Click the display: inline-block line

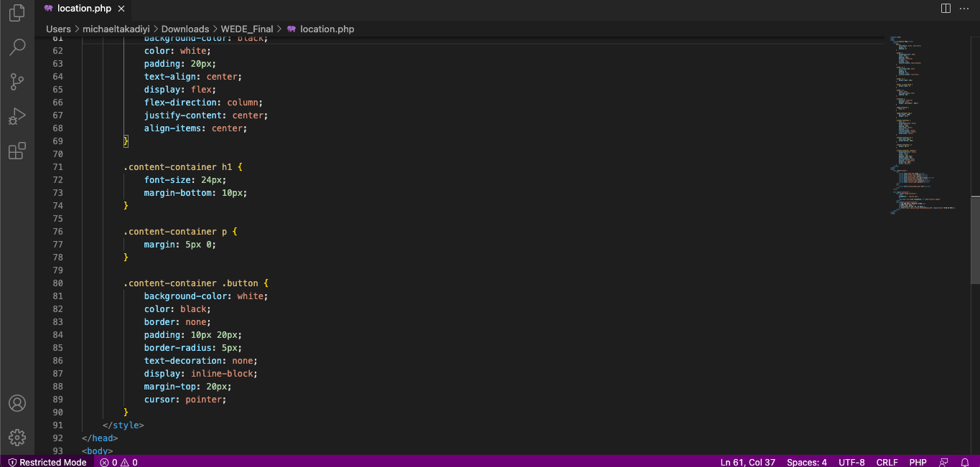[x=200, y=373]
